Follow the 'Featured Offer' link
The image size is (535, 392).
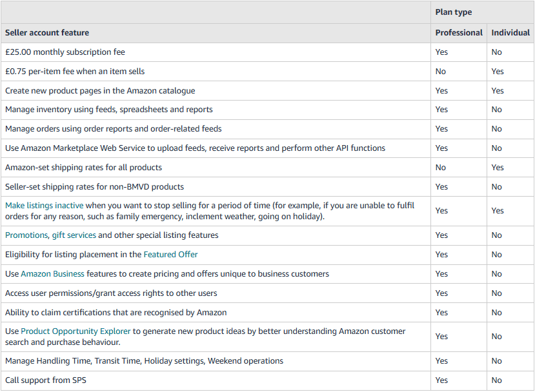(170, 255)
